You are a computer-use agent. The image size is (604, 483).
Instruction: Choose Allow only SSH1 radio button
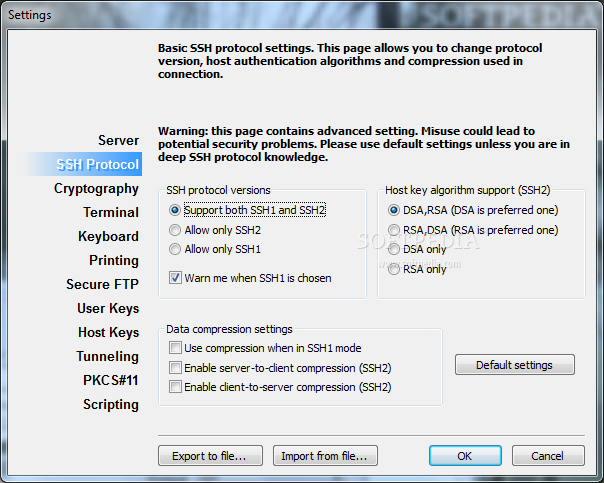[x=176, y=249]
